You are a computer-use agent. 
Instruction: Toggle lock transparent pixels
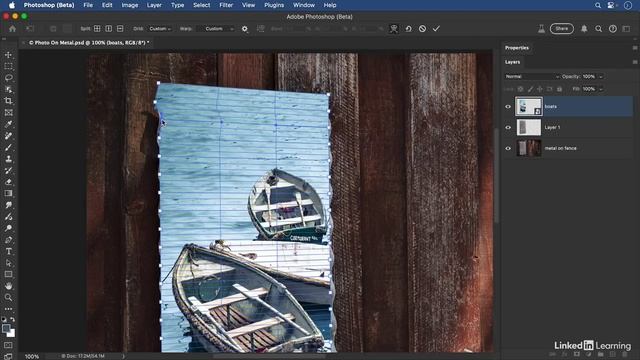pos(520,89)
